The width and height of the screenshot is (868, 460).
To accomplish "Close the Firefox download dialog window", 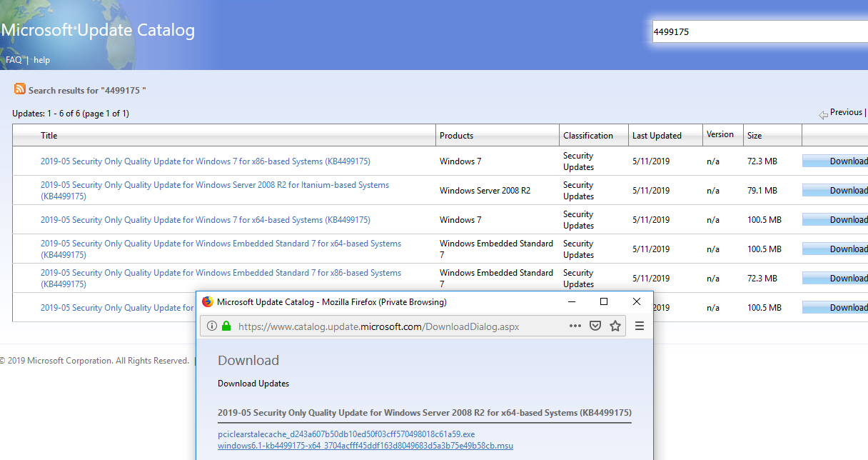I will pos(637,302).
